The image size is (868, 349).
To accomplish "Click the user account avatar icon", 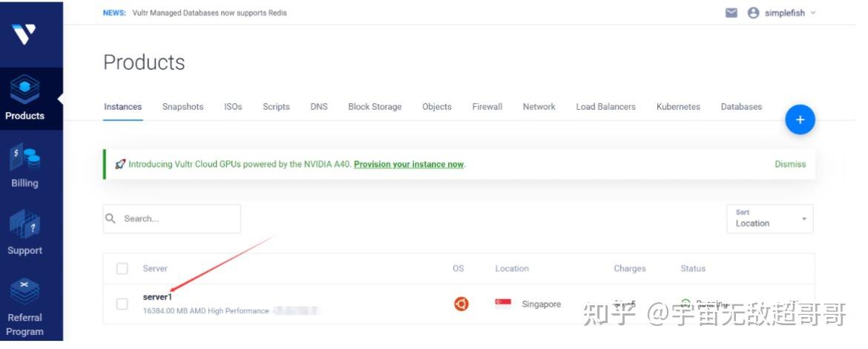I will [x=753, y=13].
